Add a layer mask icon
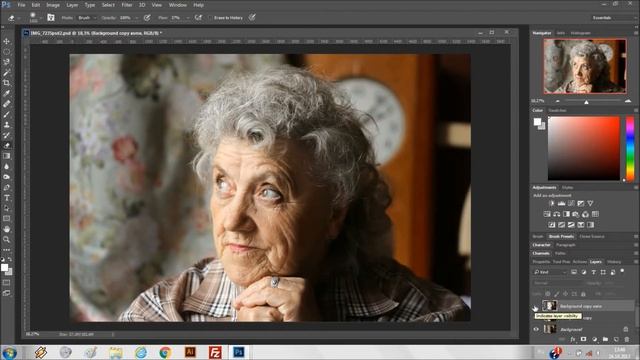 584,339
